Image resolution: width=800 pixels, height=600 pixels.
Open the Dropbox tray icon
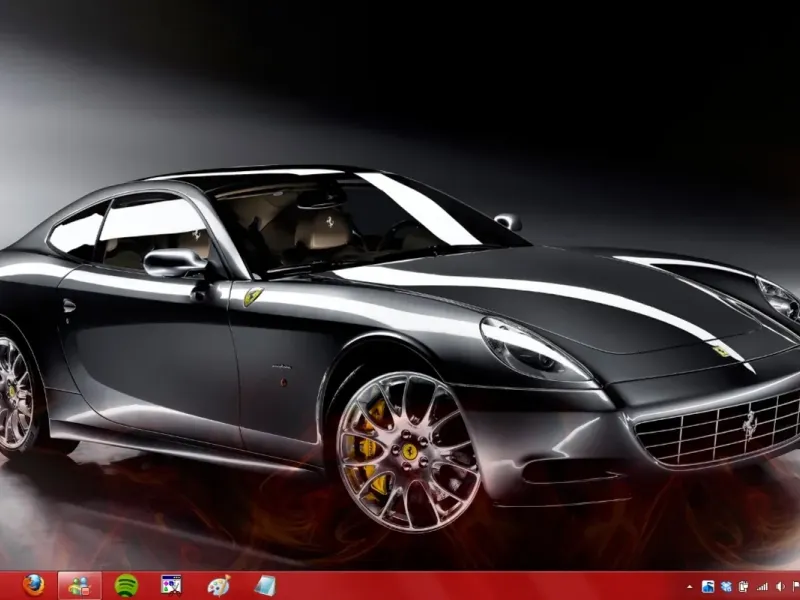727,586
